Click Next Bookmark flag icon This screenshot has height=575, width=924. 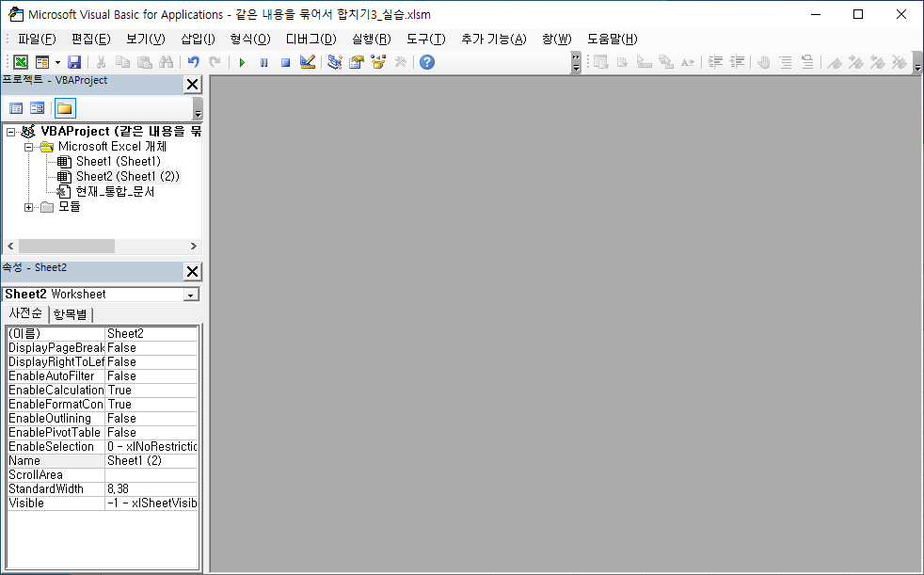click(x=855, y=62)
